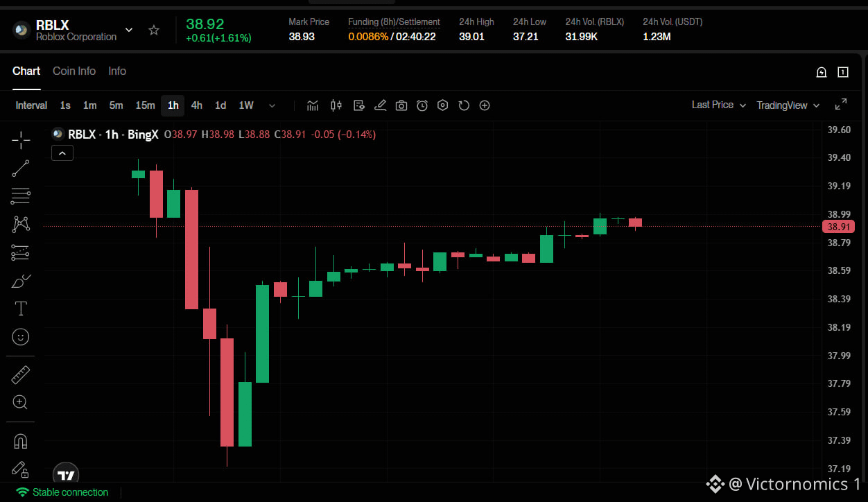Open the Info tab
The height and width of the screenshot is (502, 868).
coord(117,71)
